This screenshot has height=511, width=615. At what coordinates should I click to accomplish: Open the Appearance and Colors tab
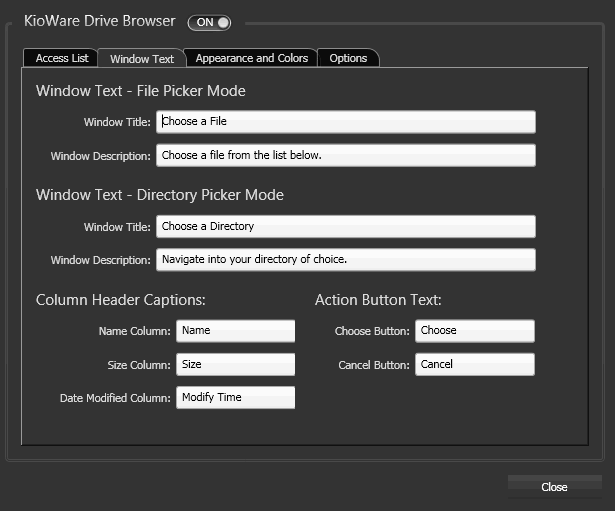coord(251,58)
